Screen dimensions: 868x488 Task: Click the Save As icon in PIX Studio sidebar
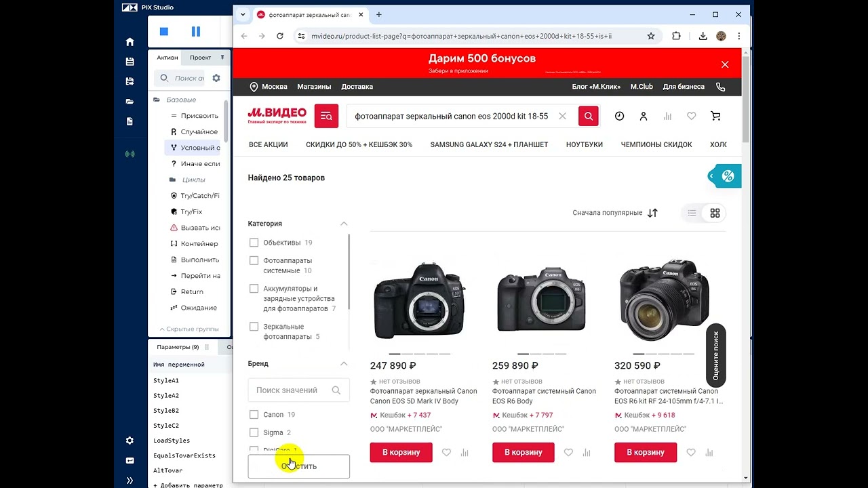[130, 81]
